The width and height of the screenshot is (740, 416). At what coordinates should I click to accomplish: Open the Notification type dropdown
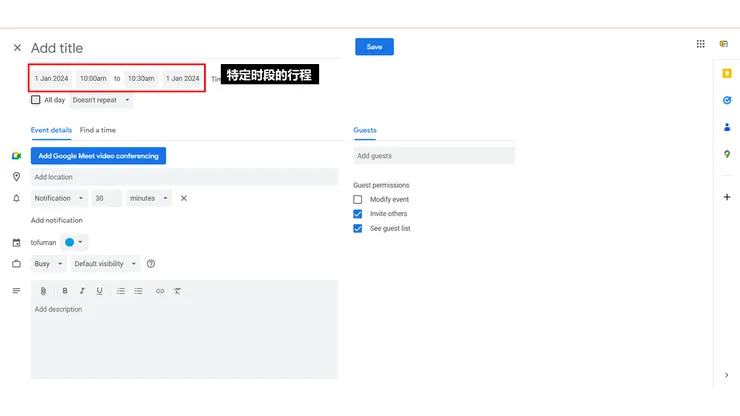point(59,198)
